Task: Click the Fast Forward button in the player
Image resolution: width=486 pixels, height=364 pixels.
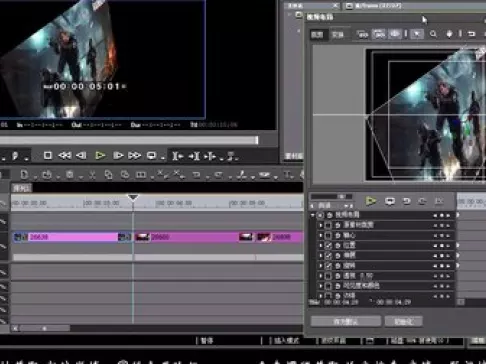Action: [134, 155]
